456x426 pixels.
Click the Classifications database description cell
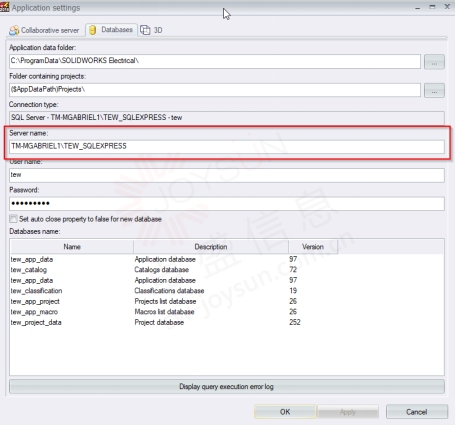coord(169,291)
